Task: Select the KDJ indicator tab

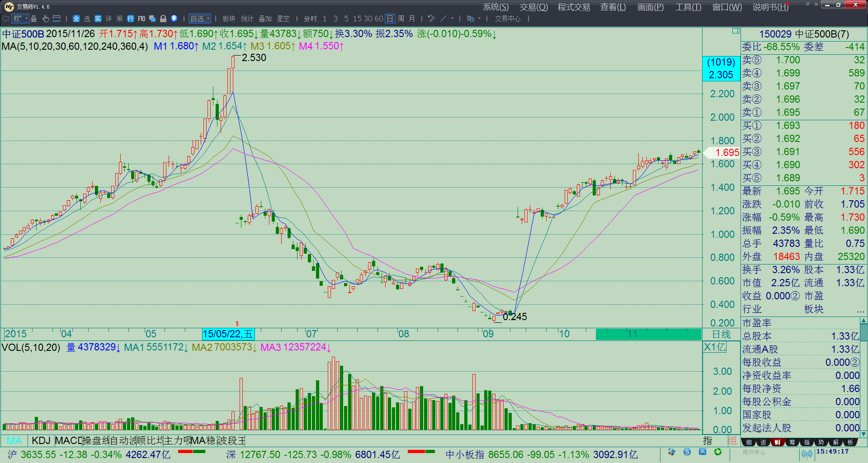Action: (41, 440)
